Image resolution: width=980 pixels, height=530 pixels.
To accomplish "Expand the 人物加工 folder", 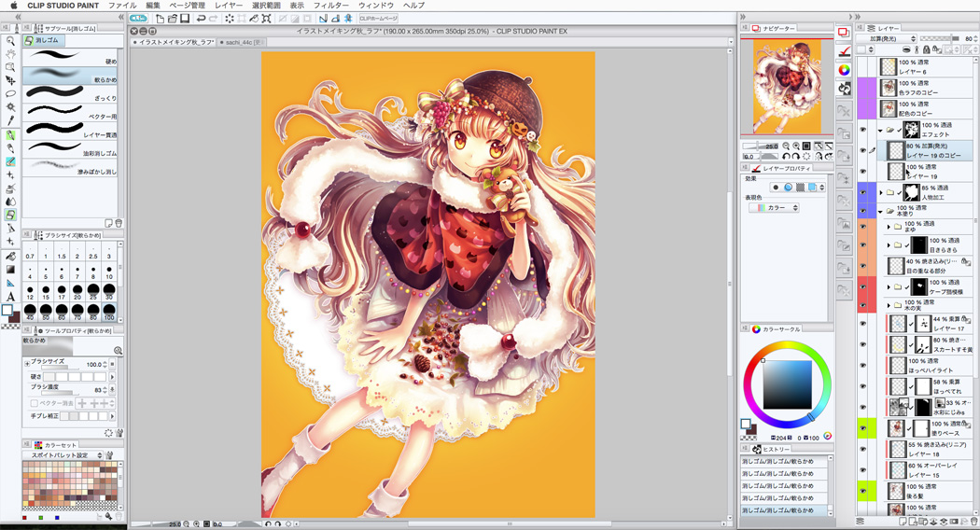I will [x=881, y=192].
